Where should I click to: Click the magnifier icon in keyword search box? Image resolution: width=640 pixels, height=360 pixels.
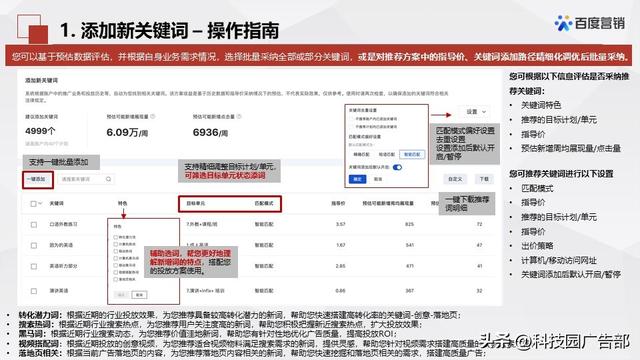click(109, 179)
